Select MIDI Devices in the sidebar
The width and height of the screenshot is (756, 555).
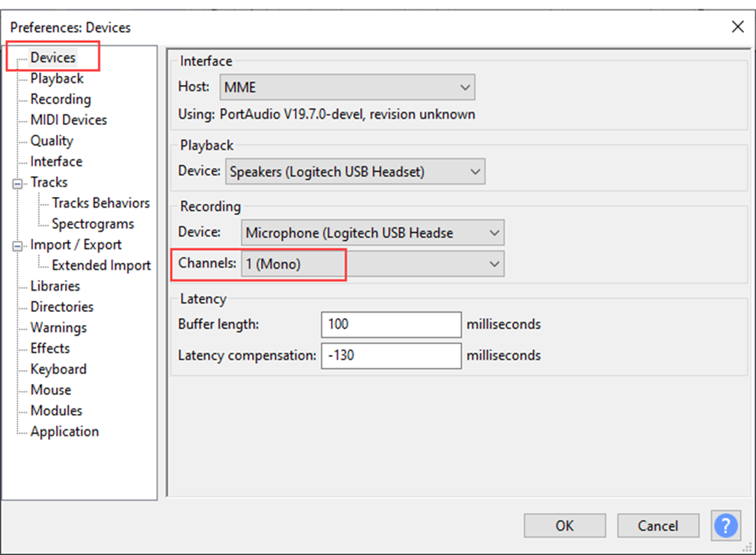click(68, 120)
